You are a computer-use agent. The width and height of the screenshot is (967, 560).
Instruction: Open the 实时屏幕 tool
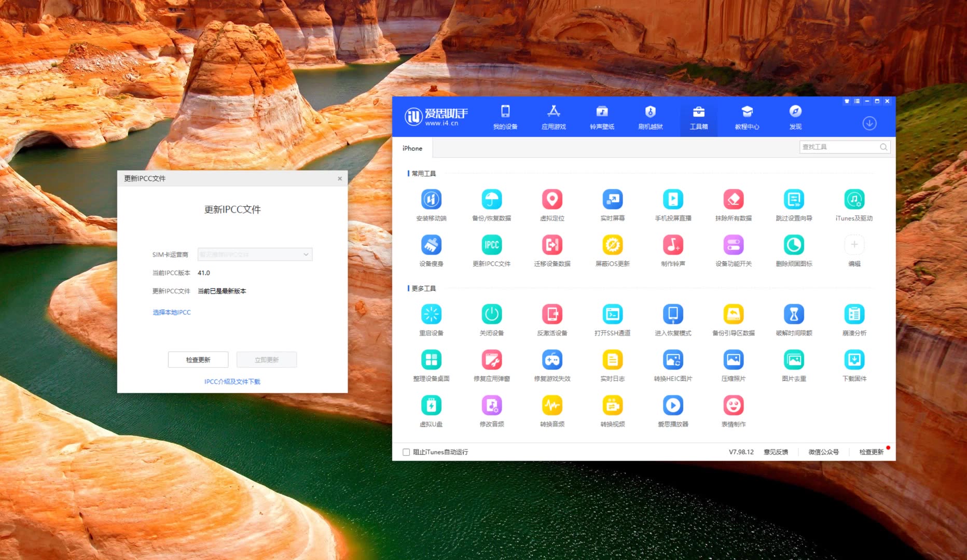(x=613, y=200)
